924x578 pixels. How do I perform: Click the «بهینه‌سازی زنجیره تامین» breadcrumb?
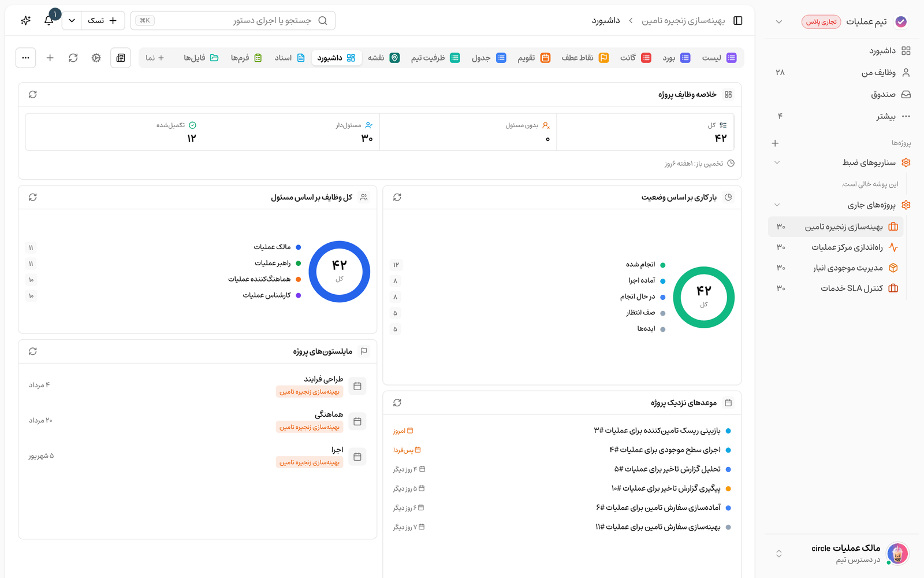tap(683, 20)
